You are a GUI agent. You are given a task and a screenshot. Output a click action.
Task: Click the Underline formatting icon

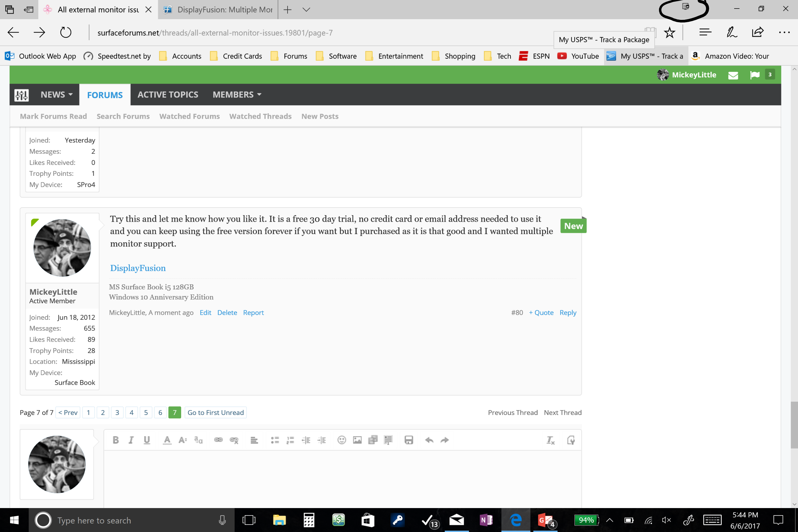pos(146,440)
